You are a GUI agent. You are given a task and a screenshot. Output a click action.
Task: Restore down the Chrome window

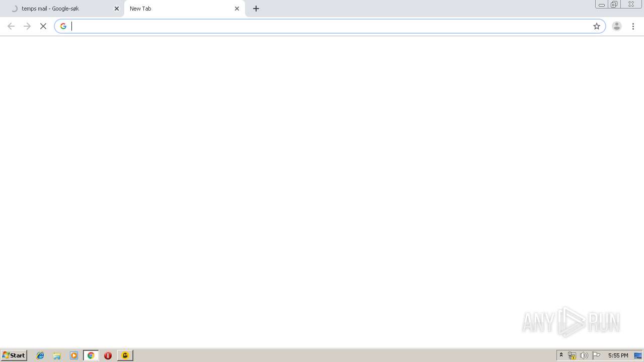pyautogui.click(x=614, y=4)
